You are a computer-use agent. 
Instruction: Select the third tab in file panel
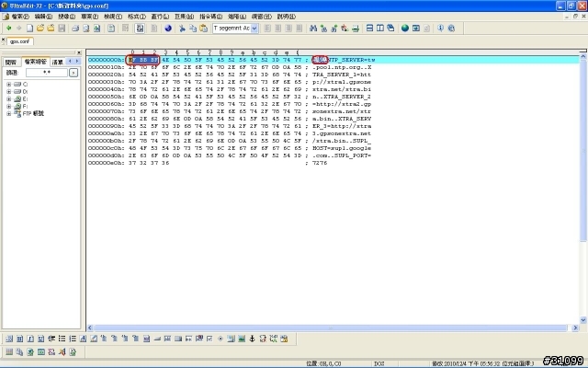(x=57, y=62)
